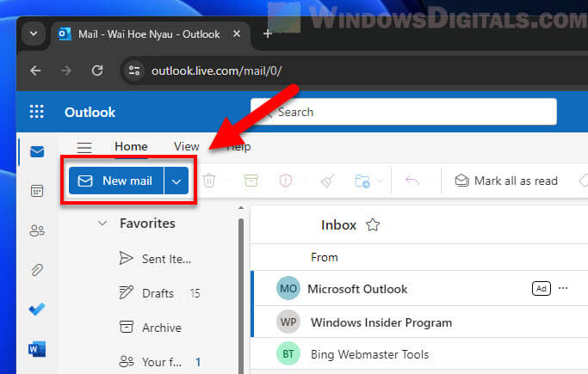
Task: Click the Delete trash can icon
Action: [x=209, y=181]
